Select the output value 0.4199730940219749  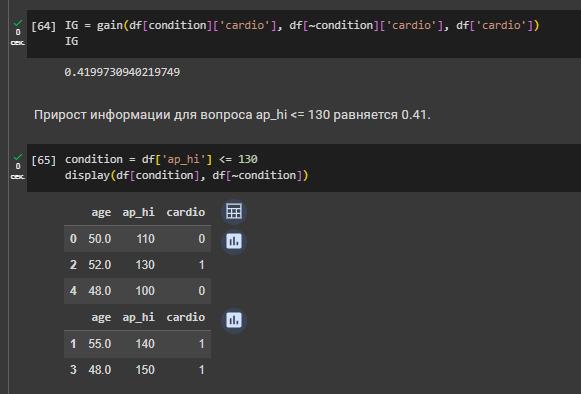pos(122,72)
